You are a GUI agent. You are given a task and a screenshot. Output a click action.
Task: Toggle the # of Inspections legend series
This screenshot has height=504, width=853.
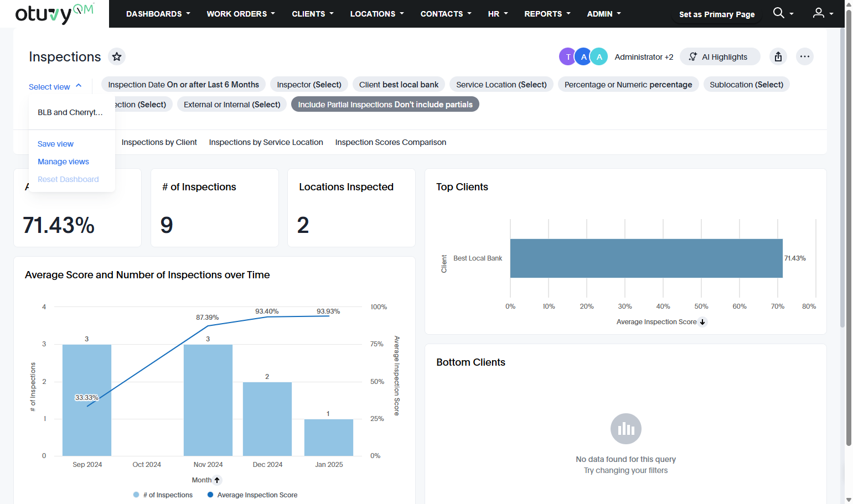[163, 495]
